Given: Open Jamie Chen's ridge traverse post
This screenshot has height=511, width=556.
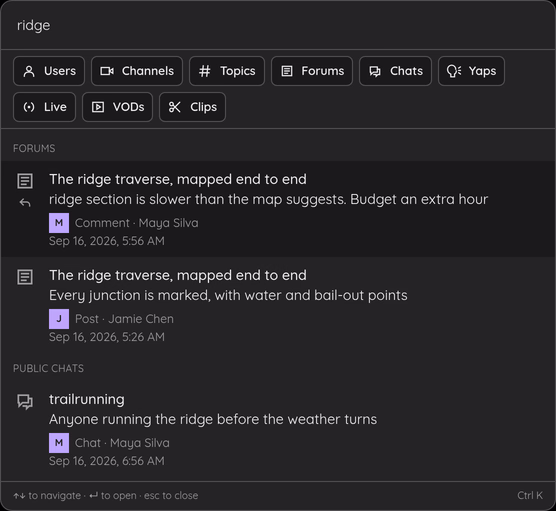Looking at the screenshot, I should [278, 305].
